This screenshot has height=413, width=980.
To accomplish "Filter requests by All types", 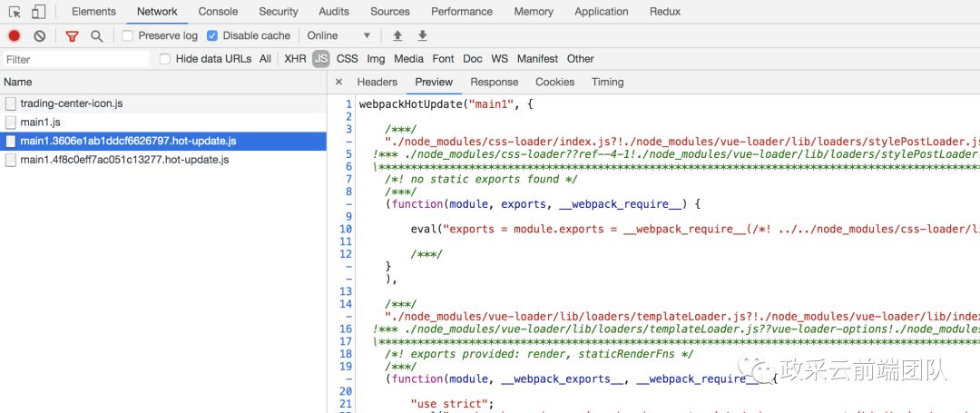I will click(266, 59).
